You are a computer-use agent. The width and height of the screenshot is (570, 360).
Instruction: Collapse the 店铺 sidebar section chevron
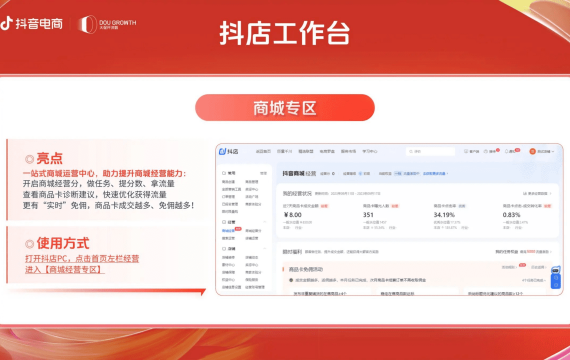pyautogui.click(x=265, y=249)
